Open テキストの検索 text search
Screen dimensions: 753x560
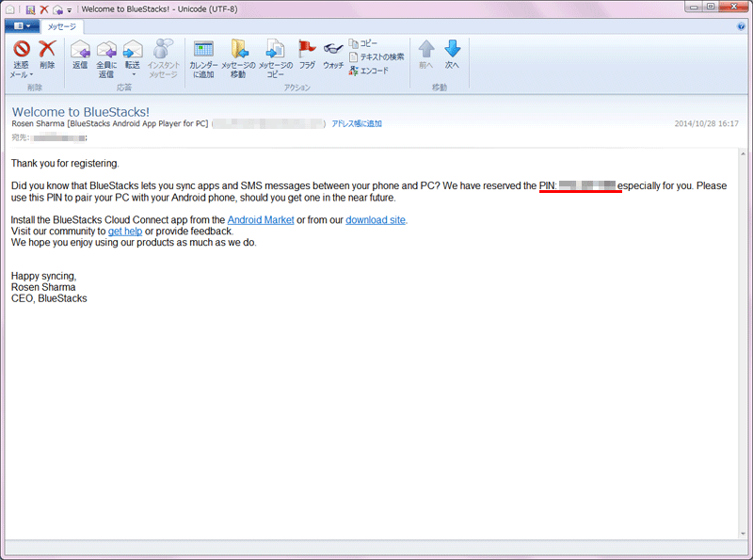point(376,57)
